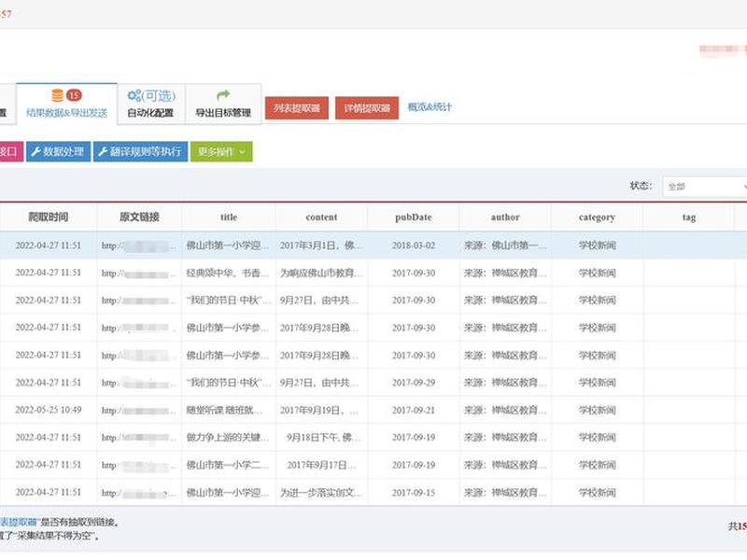Open the 状态 filter dropdown
Image resolution: width=747 pixels, height=560 pixels.
(x=706, y=186)
